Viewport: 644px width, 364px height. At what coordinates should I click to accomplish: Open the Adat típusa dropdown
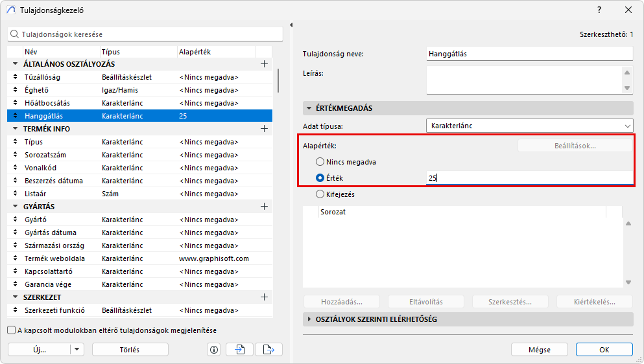click(x=530, y=126)
